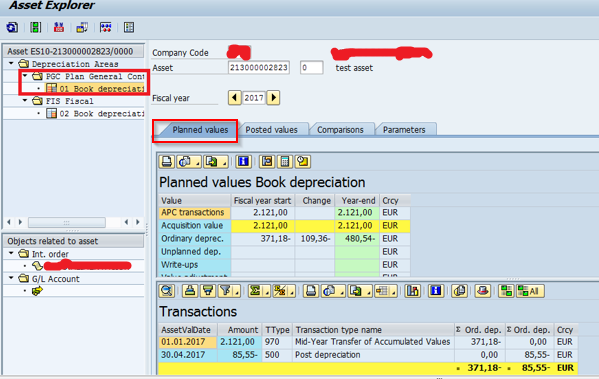Click the All button in Transactions toolbar
599x379 pixels.
point(530,291)
